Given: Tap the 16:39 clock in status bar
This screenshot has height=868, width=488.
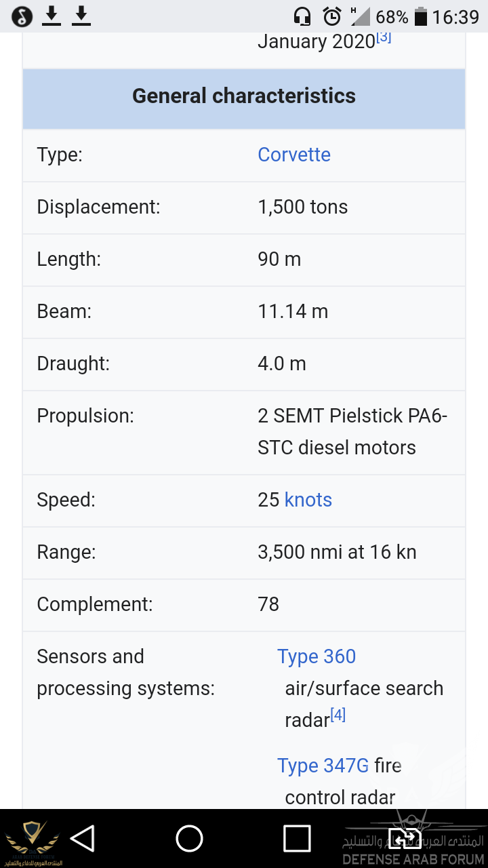Looking at the screenshot, I should click(x=455, y=16).
